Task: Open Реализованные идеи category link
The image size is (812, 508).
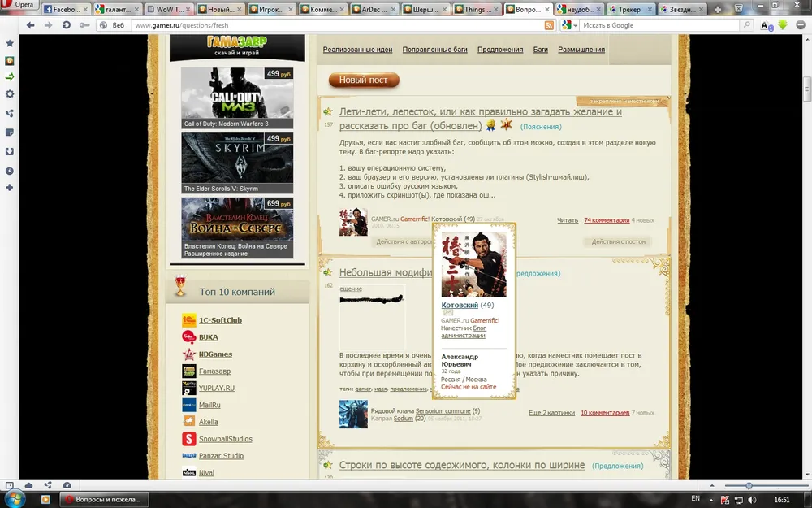Action: [x=357, y=50]
